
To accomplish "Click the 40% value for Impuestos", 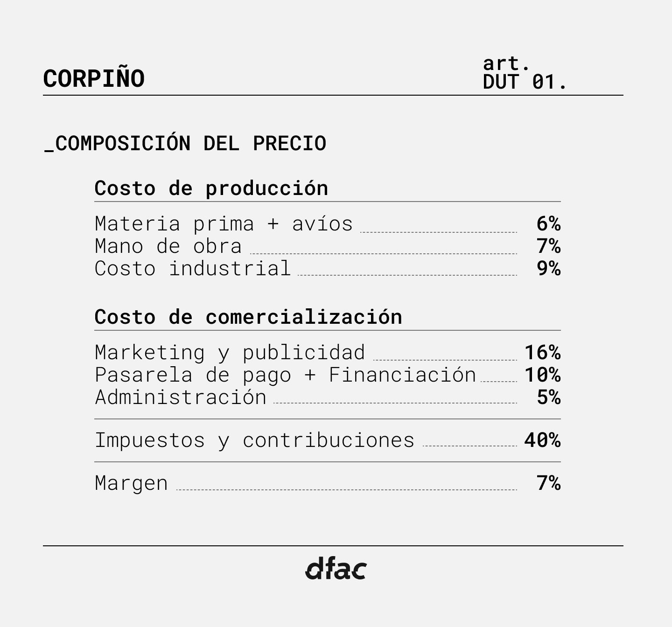I will pos(542,440).
